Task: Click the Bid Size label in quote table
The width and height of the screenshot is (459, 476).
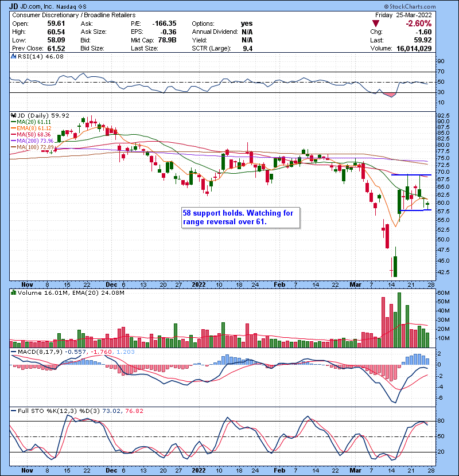Action: (x=92, y=49)
